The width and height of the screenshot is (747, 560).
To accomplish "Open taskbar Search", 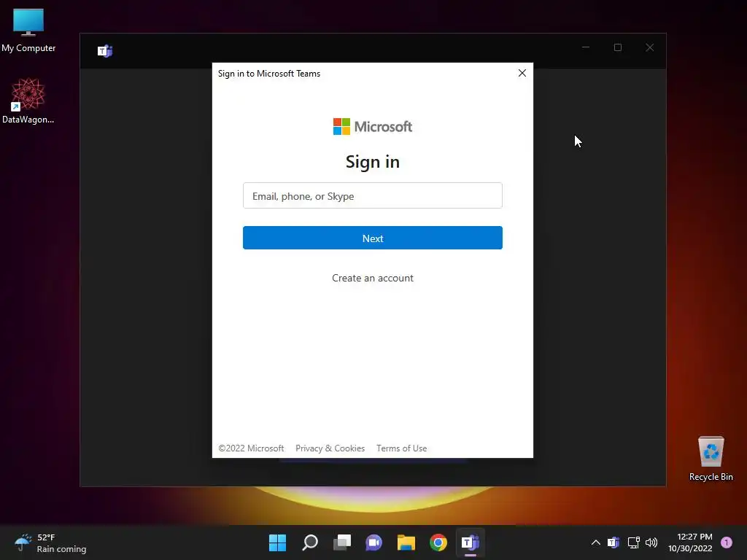I will 310,542.
